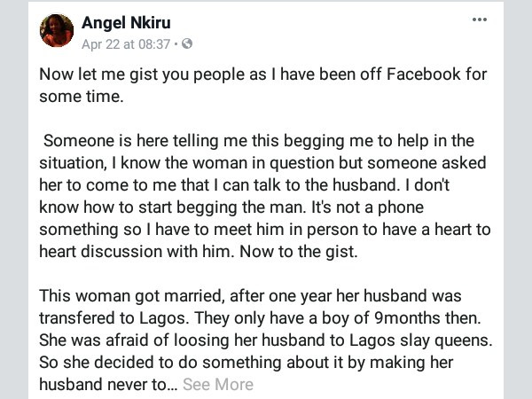Viewport: 532px width, 399px height.
Task: Click the line 'know how to start begging'
Action: coord(231,207)
